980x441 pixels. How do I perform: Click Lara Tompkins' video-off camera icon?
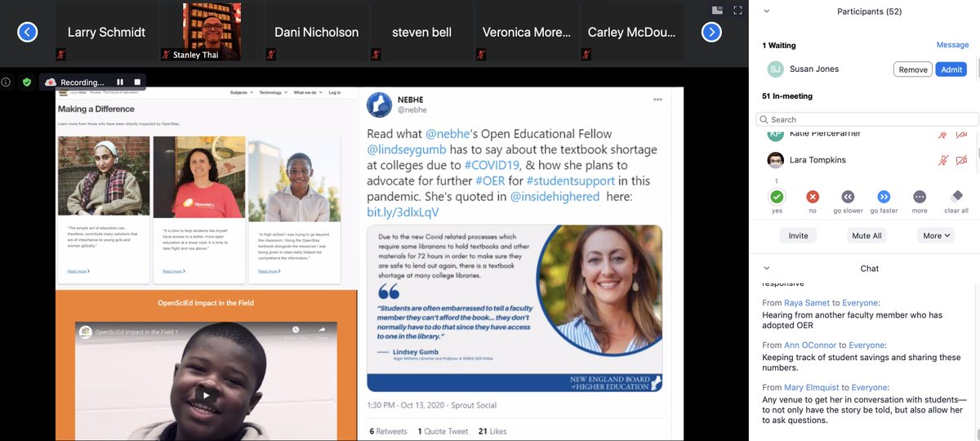pyautogui.click(x=961, y=159)
